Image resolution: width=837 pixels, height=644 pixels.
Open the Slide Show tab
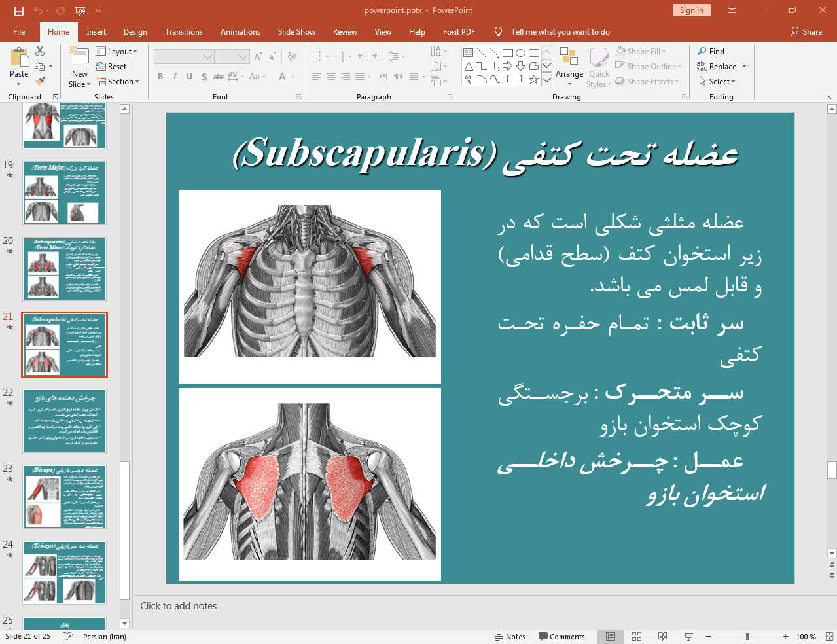(x=296, y=31)
